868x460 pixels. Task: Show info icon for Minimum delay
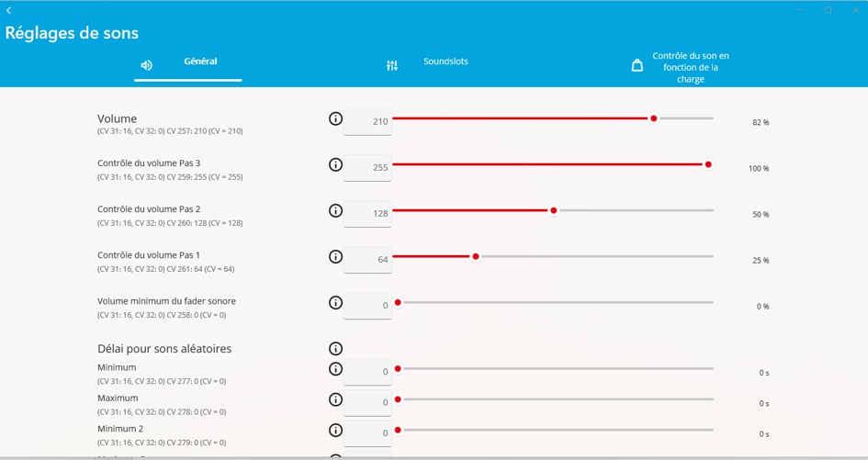pos(335,369)
